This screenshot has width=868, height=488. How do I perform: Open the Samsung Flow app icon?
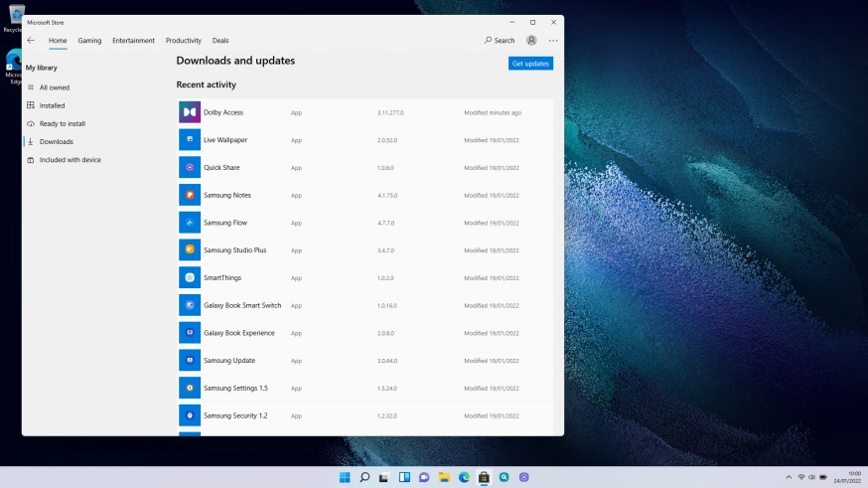click(190, 223)
